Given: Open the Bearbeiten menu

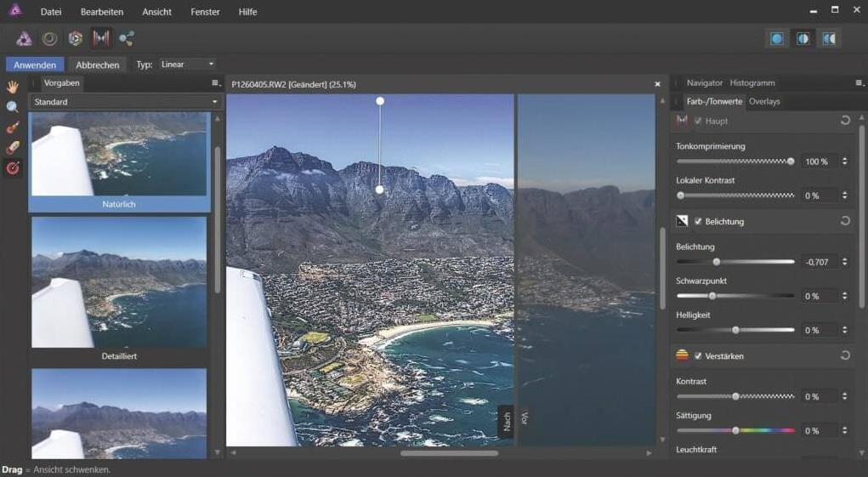Looking at the screenshot, I should coord(102,12).
